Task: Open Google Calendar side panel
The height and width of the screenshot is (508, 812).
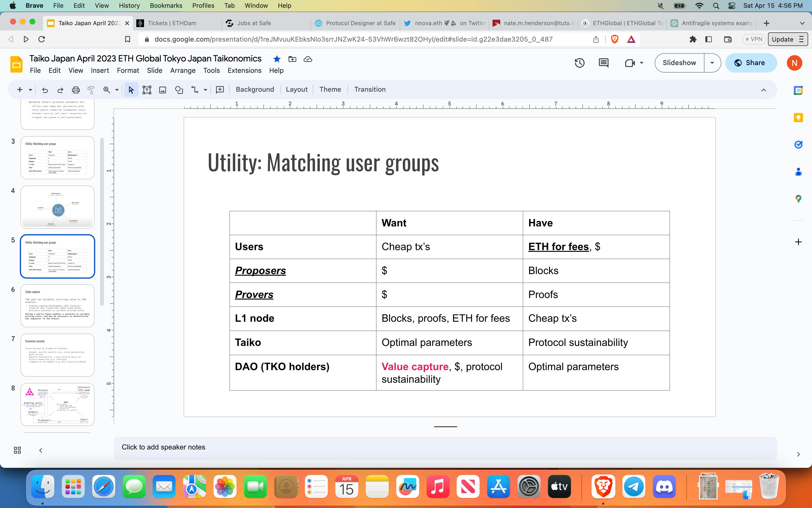Action: click(798, 90)
